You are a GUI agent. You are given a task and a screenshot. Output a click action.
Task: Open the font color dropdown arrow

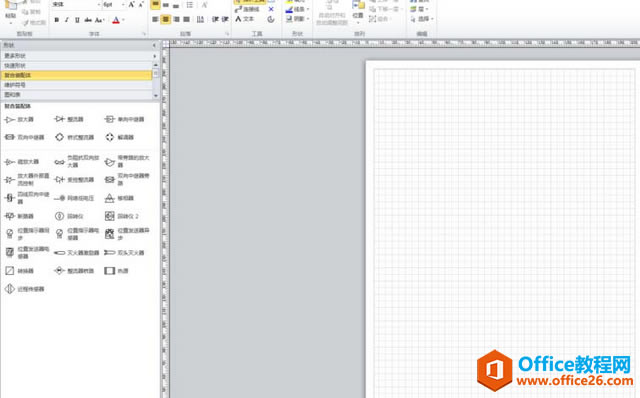click(x=123, y=20)
